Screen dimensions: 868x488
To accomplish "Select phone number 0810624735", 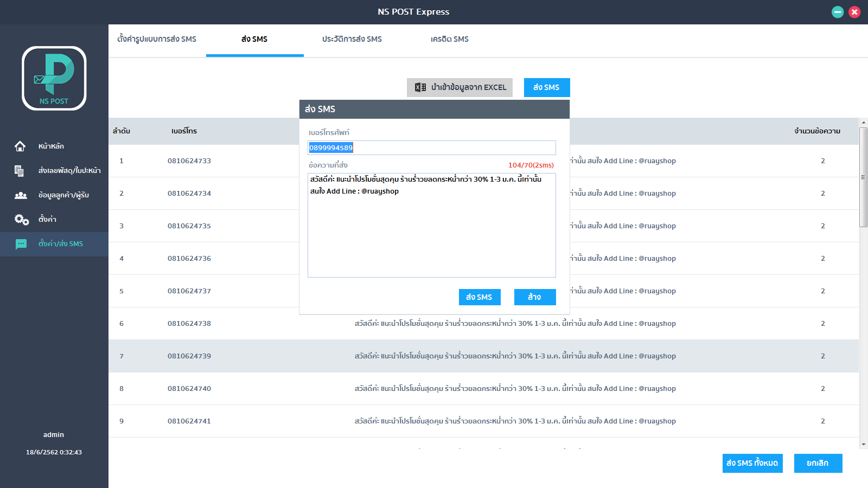I will tap(189, 226).
